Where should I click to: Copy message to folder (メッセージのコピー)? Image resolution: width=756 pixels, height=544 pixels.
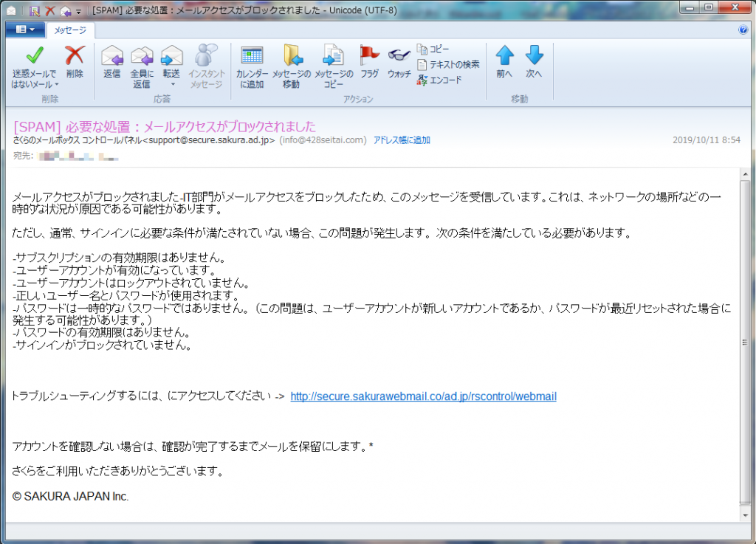[334, 66]
